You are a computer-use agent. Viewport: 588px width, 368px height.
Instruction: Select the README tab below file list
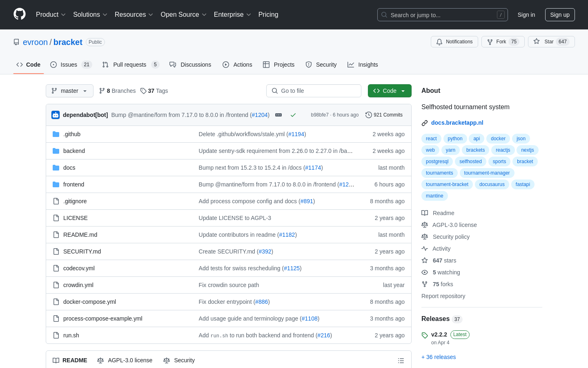click(x=70, y=360)
